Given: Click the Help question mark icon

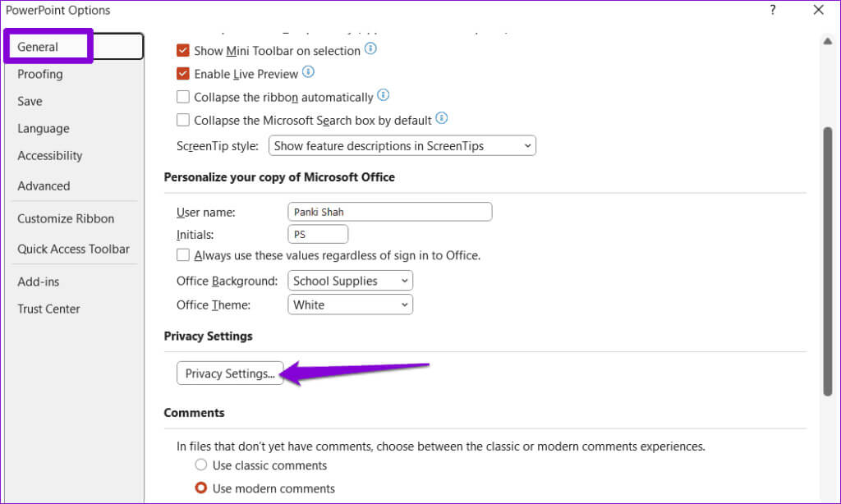Looking at the screenshot, I should click(773, 10).
